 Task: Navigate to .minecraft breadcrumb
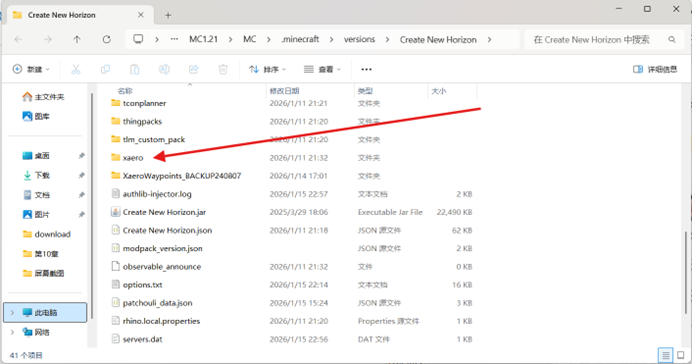301,39
